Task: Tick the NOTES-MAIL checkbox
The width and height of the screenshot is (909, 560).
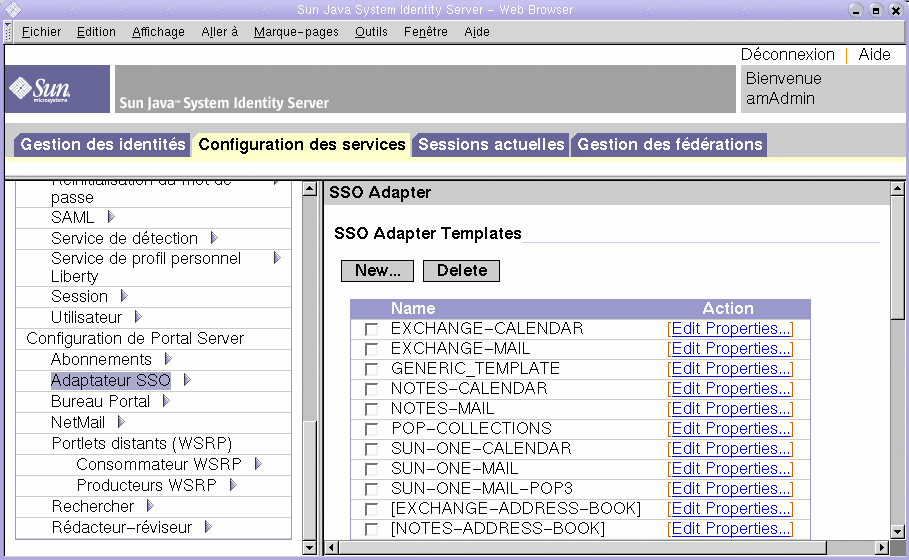Action: 371,409
